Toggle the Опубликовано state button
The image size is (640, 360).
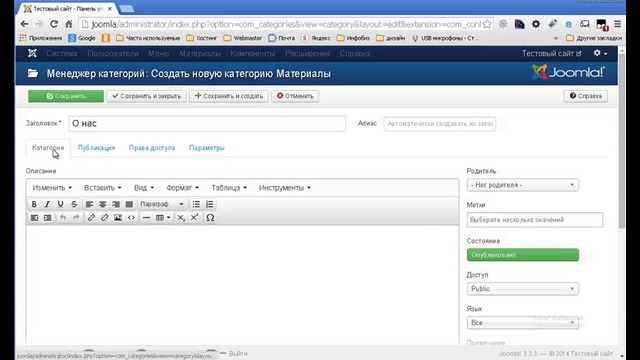[x=523, y=255]
